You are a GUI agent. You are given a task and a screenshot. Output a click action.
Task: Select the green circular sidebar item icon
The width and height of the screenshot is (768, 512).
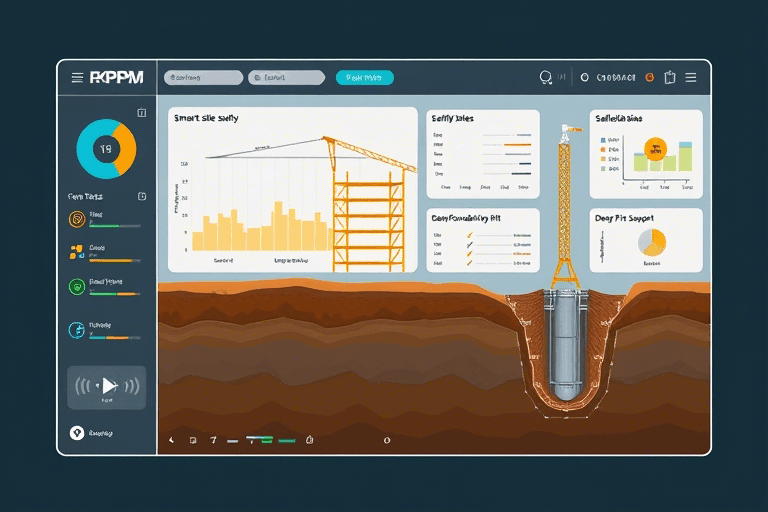pyautogui.click(x=76, y=287)
